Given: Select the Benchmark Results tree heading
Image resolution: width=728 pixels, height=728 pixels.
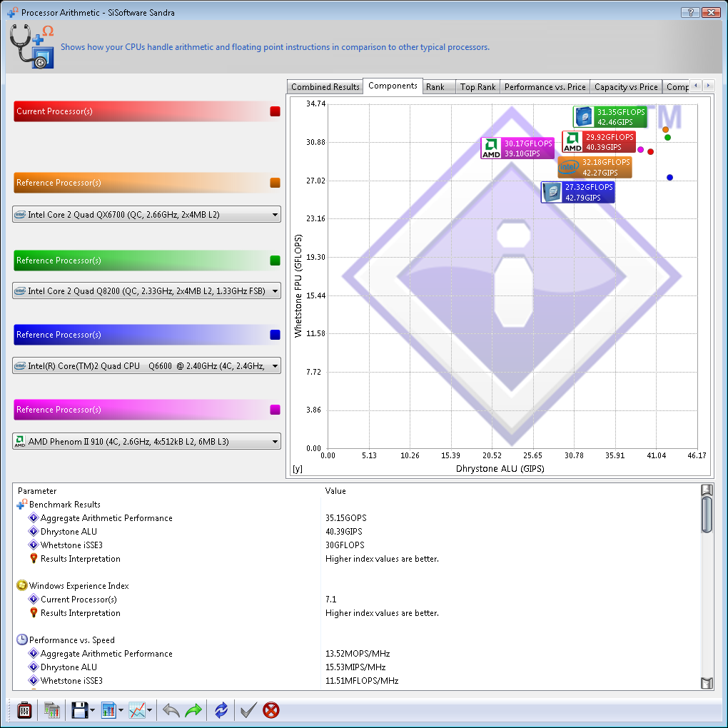Looking at the screenshot, I should [64, 504].
